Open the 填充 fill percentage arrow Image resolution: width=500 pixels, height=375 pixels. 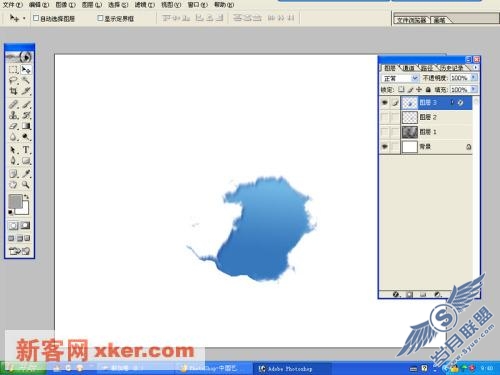(x=474, y=89)
